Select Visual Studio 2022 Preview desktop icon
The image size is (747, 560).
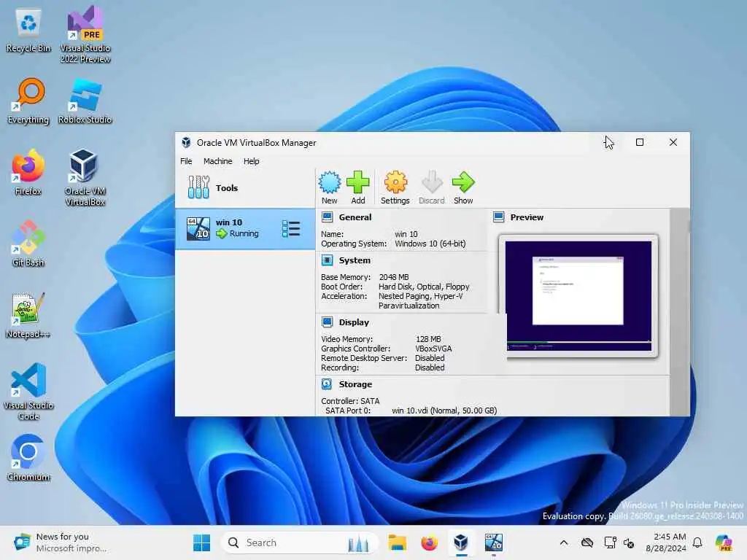pyautogui.click(x=85, y=34)
